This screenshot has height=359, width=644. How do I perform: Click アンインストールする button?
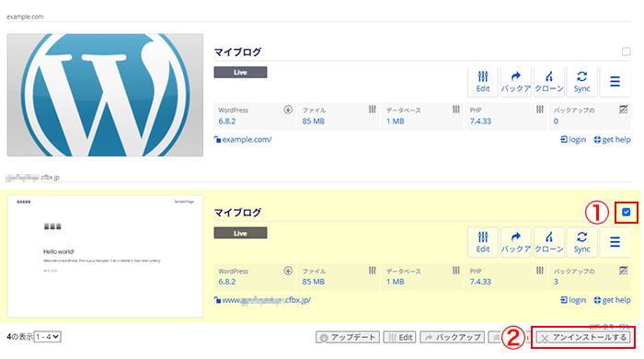coord(583,338)
